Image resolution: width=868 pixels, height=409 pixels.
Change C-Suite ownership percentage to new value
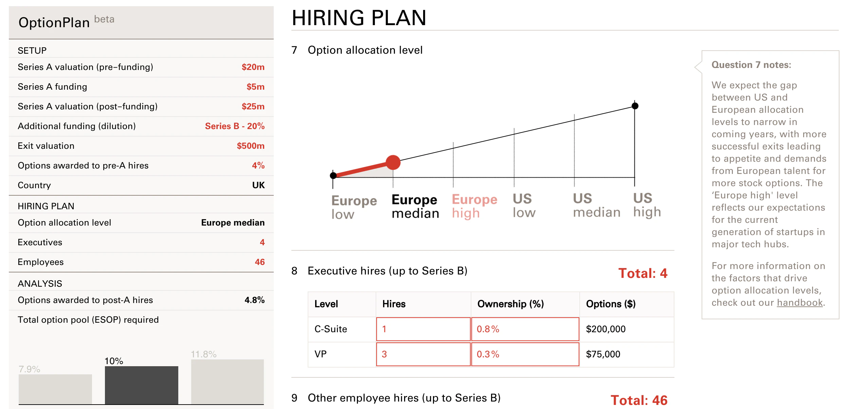click(x=525, y=329)
